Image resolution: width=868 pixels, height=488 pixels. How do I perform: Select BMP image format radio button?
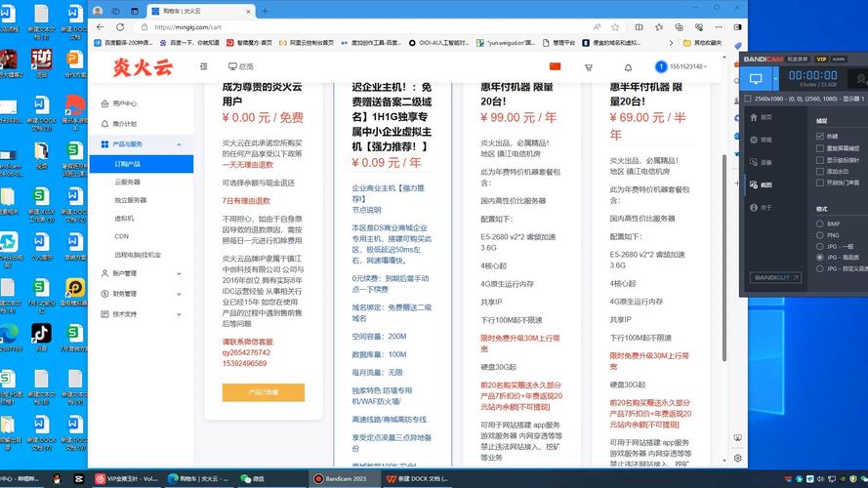coord(820,224)
